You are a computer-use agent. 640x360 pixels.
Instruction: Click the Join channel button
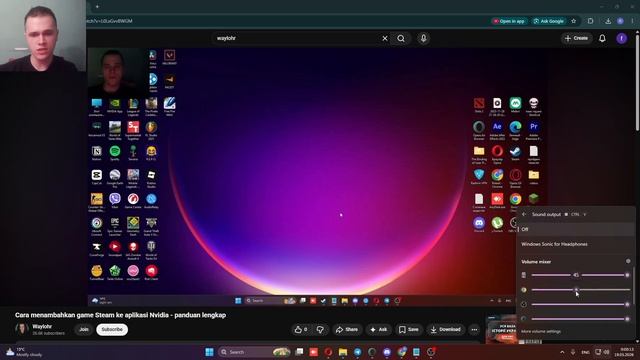[x=84, y=329]
